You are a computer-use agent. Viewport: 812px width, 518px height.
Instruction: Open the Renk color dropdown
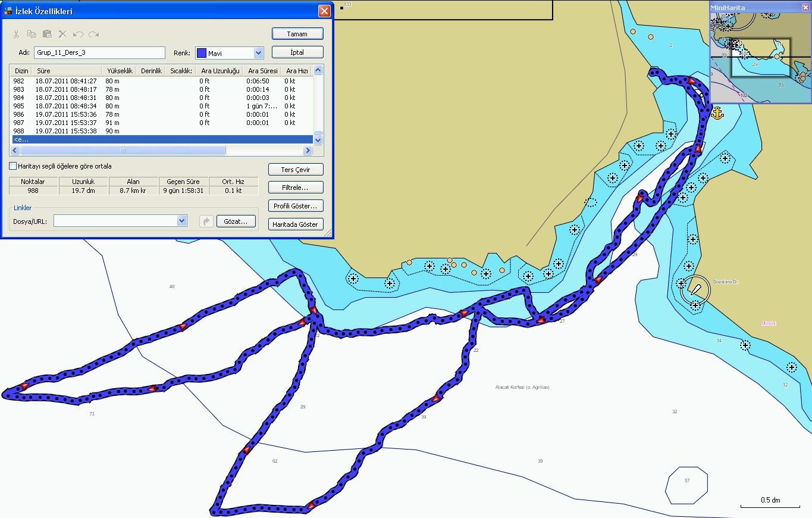tap(258, 53)
